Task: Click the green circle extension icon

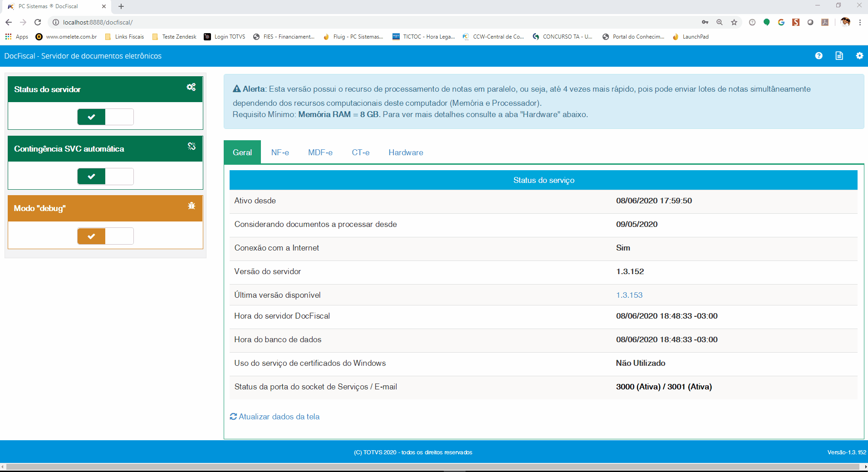Action: (x=767, y=22)
